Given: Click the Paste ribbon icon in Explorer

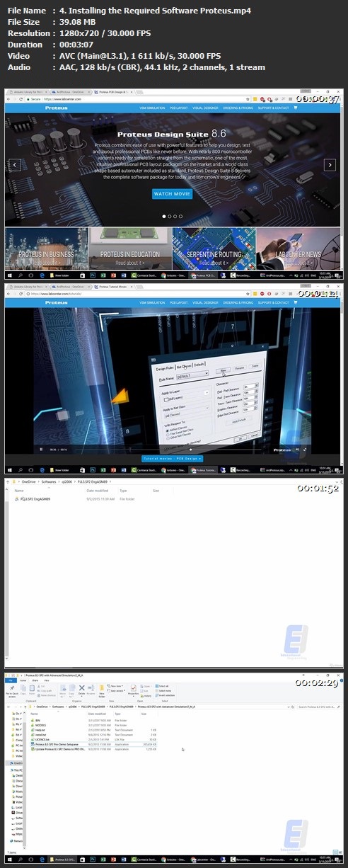Looking at the screenshot, I should [33, 690].
